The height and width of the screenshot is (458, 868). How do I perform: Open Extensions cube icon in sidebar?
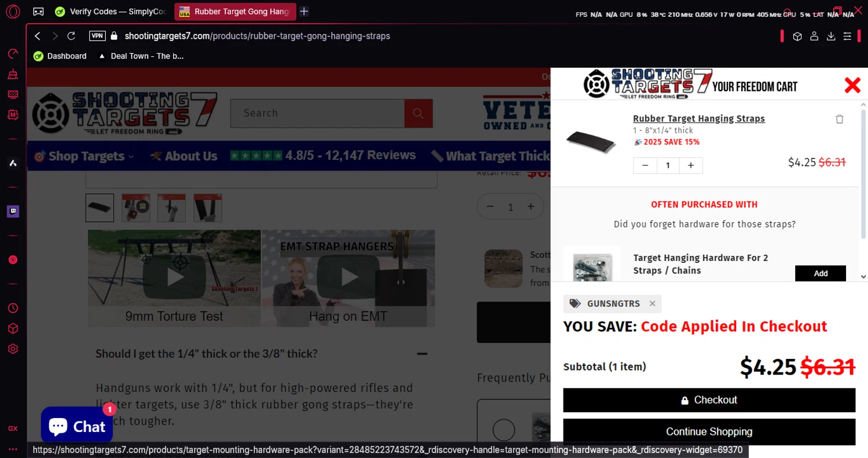[x=13, y=328]
